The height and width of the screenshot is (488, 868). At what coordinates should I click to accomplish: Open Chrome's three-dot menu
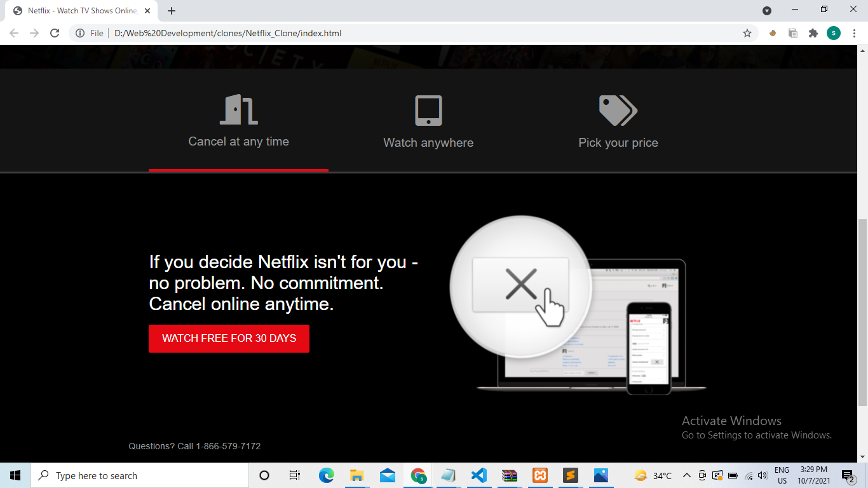[854, 32]
